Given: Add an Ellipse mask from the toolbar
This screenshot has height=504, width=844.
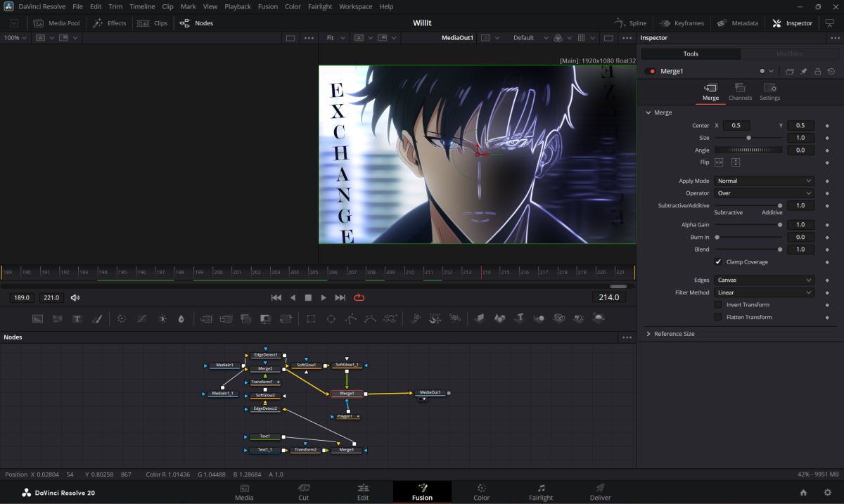Looking at the screenshot, I should point(331,319).
